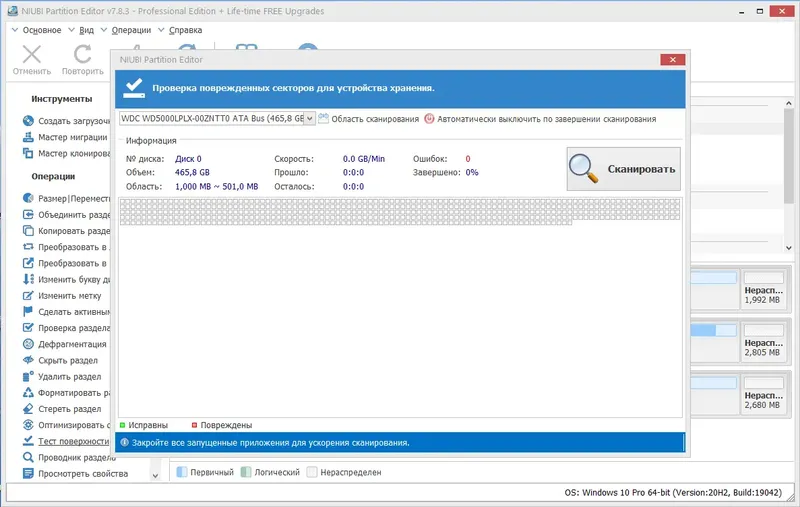Screen dimensions: 800x507
Task: Close the bad sector scan dialog
Action: click(x=672, y=60)
